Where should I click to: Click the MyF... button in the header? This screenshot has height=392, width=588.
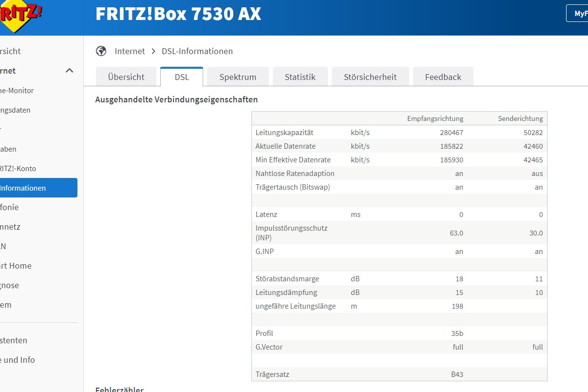tap(577, 14)
